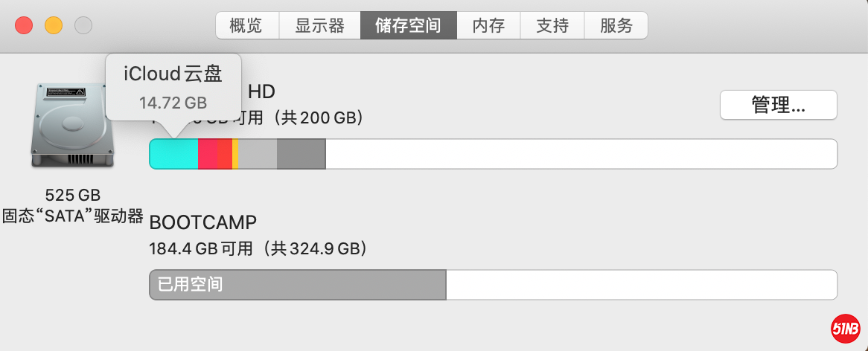Click the red close window button
The width and height of the screenshot is (868, 351).
click(x=25, y=26)
